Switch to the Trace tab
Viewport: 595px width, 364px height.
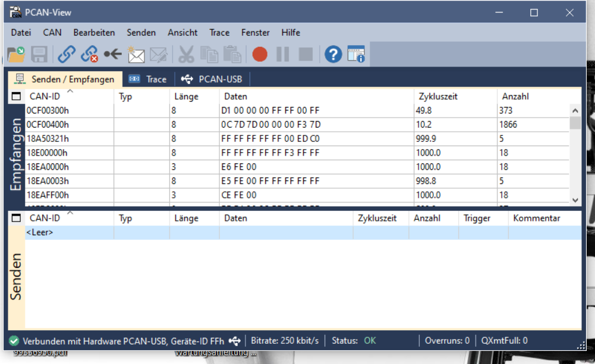click(148, 79)
